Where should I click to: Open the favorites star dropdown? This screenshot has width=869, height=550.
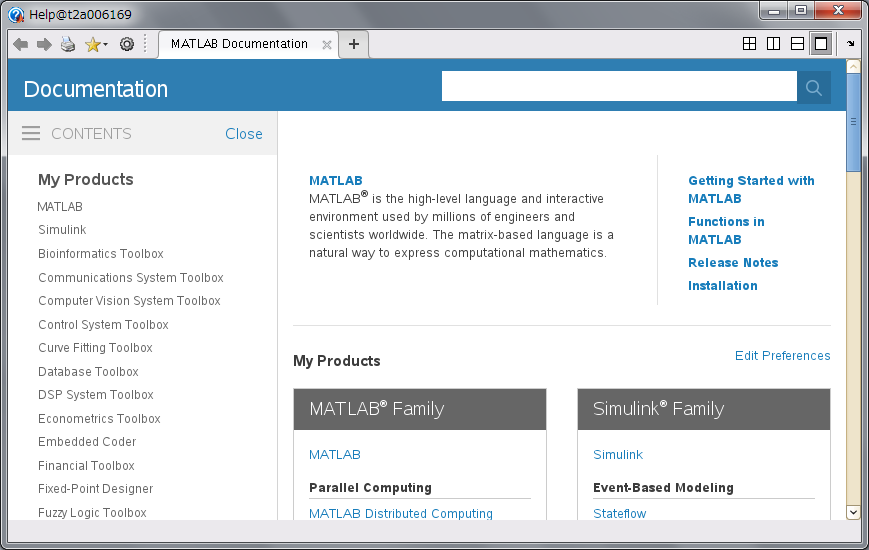click(x=96, y=44)
